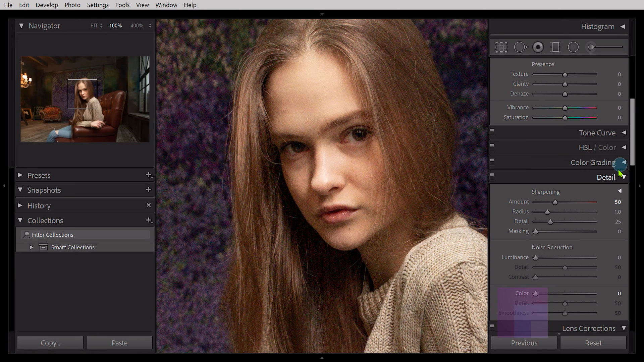This screenshot has width=644, height=362.
Task: Toggle the Lens Corrections panel switch
Action: click(492, 326)
